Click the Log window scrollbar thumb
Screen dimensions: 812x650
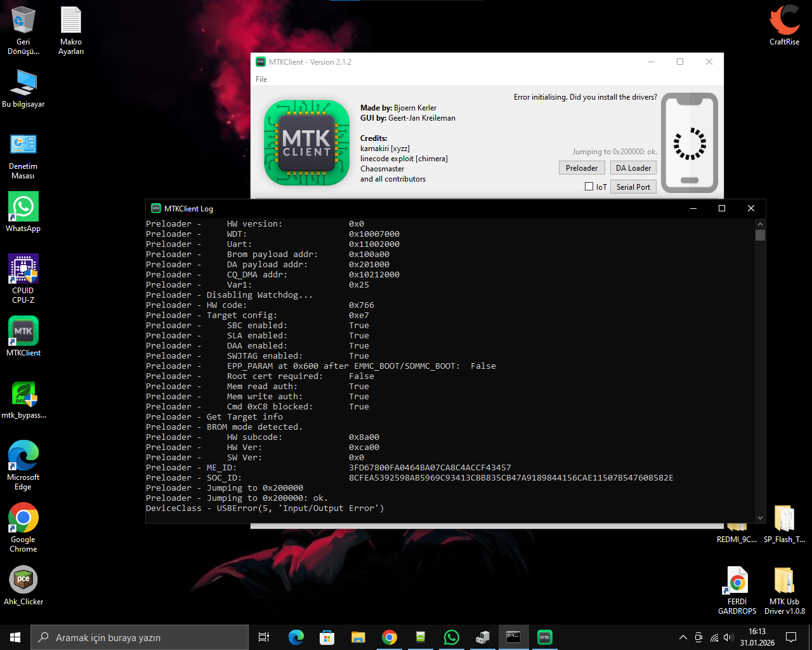[761, 235]
